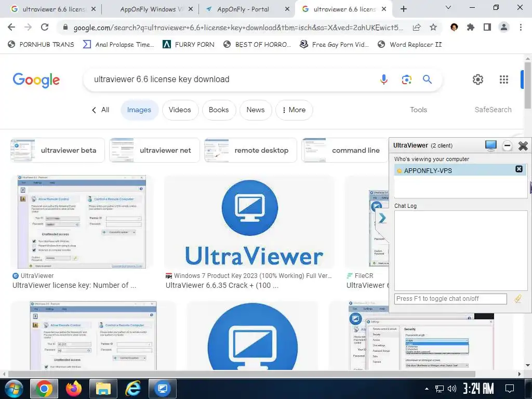Screen dimensions: 532x399
Task: Open the UltraViewer 6.6.35 Crack result title
Action: point(222,285)
